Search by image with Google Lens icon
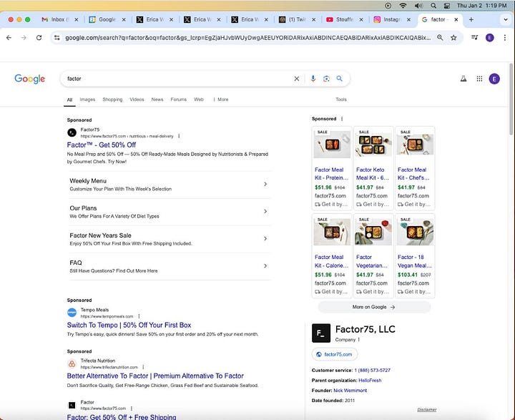515x420 pixels. (x=326, y=79)
